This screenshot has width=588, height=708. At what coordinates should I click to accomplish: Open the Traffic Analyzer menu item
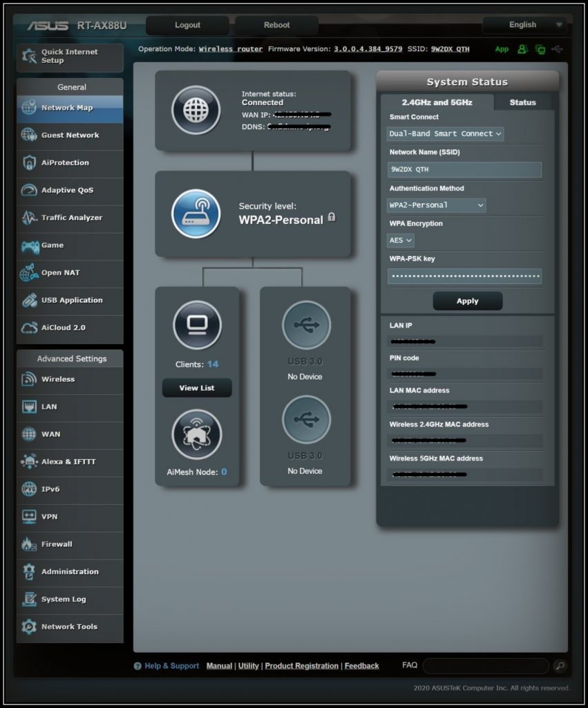pos(70,218)
